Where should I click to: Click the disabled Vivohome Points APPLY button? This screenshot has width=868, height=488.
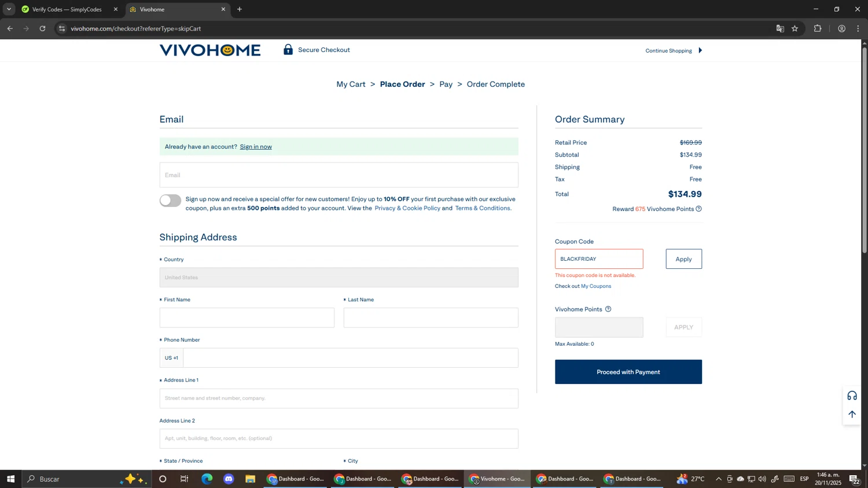tap(683, 327)
